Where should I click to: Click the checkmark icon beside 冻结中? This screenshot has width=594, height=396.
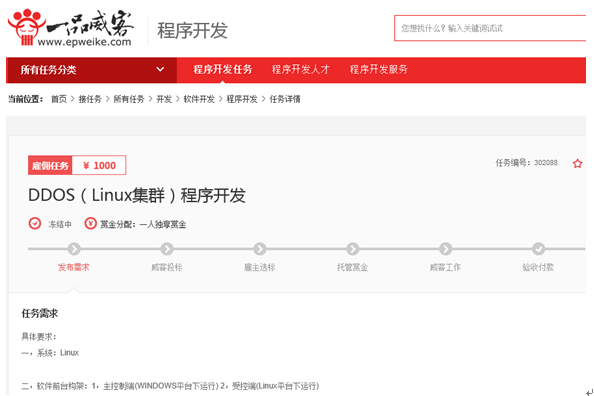35,223
